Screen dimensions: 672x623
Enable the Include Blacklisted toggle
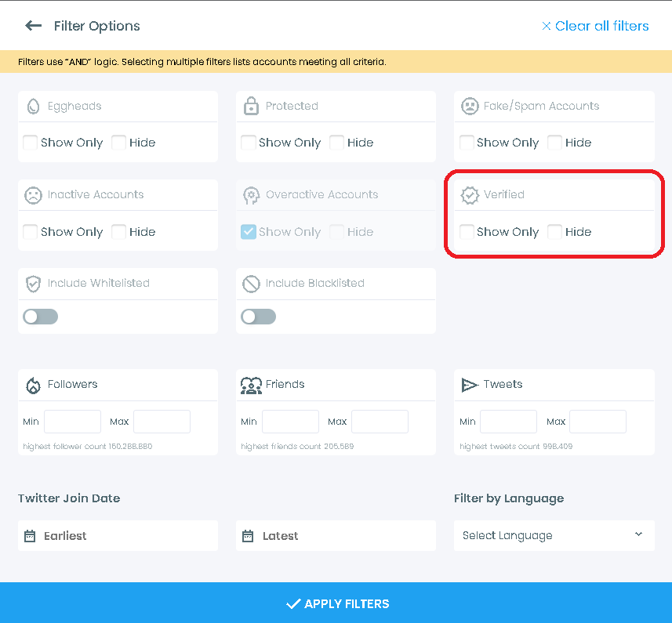(258, 317)
